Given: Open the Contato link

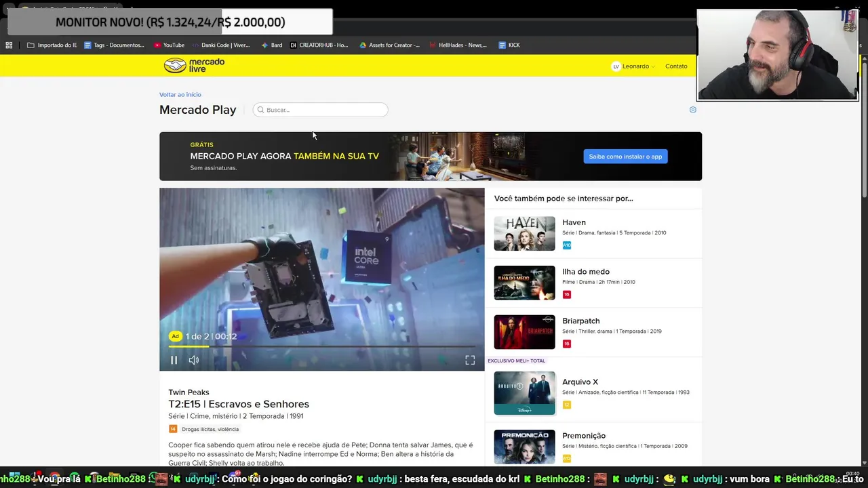Looking at the screenshot, I should coord(676,66).
